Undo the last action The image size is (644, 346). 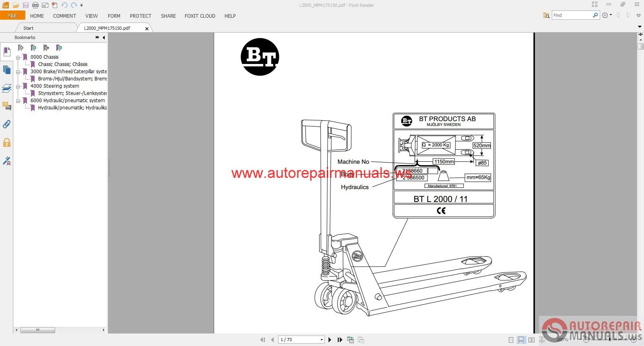[x=64, y=5]
